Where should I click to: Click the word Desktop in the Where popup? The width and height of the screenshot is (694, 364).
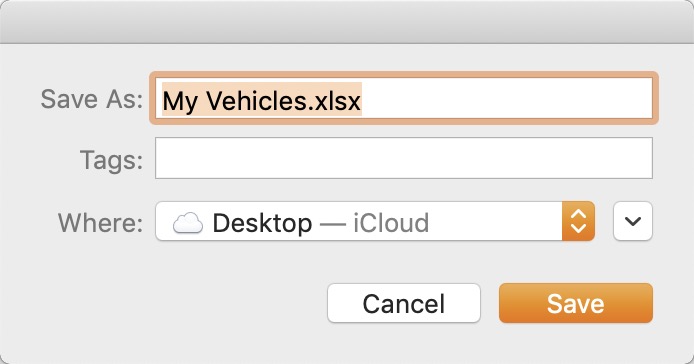coord(262,223)
